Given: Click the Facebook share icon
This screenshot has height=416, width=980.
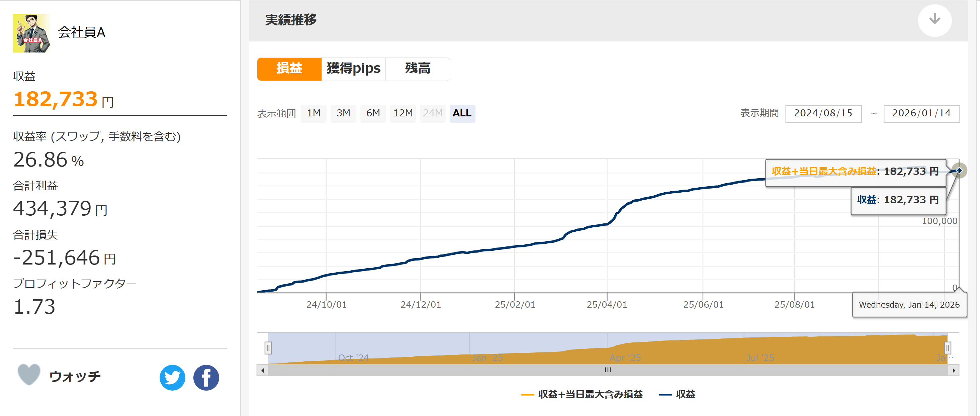Looking at the screenshot, I should pyautogui.click(x=206, y=377).
